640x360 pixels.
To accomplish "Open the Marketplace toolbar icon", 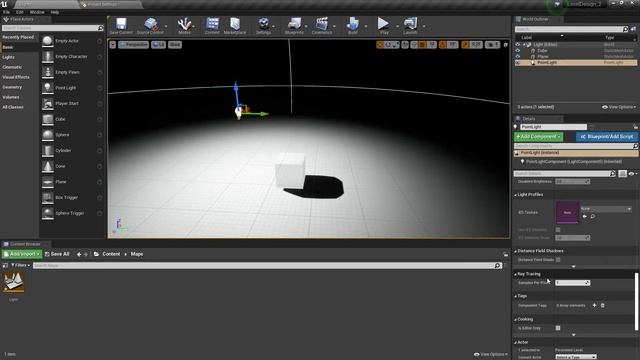I will pos(235,25).
